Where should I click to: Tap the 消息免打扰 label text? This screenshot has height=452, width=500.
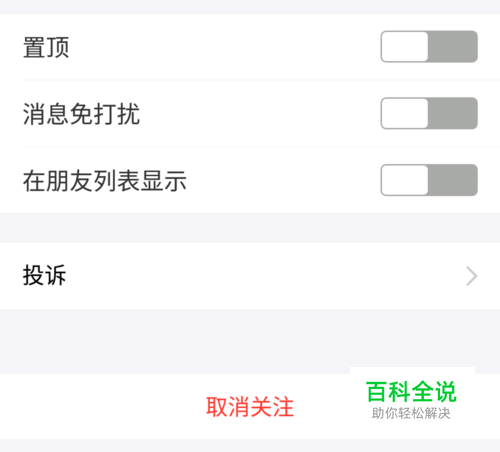(81, 114)
